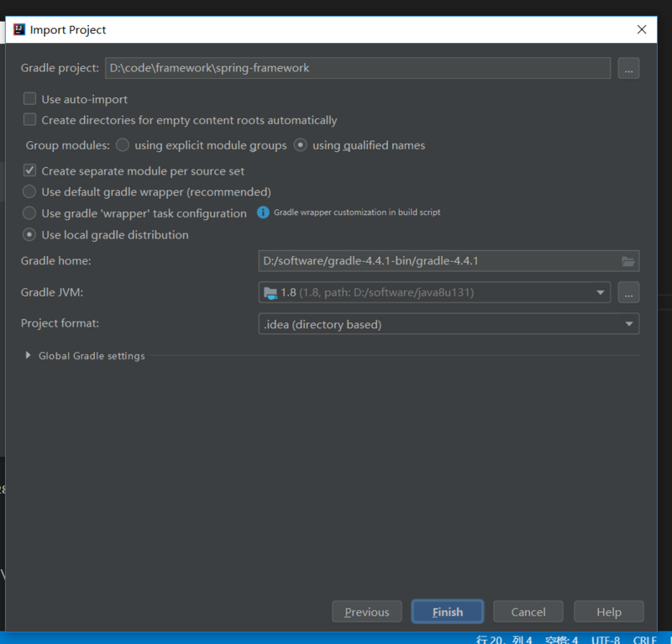The height and width of the screenshot is (644, 672).
Task: Edit the Gradle project path field
Action: 358,68
